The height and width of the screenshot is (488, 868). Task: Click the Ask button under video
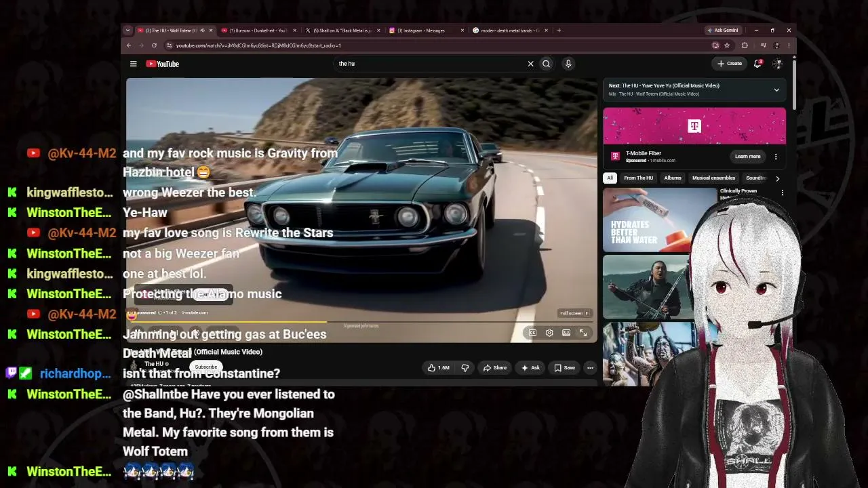click(530, 368)
